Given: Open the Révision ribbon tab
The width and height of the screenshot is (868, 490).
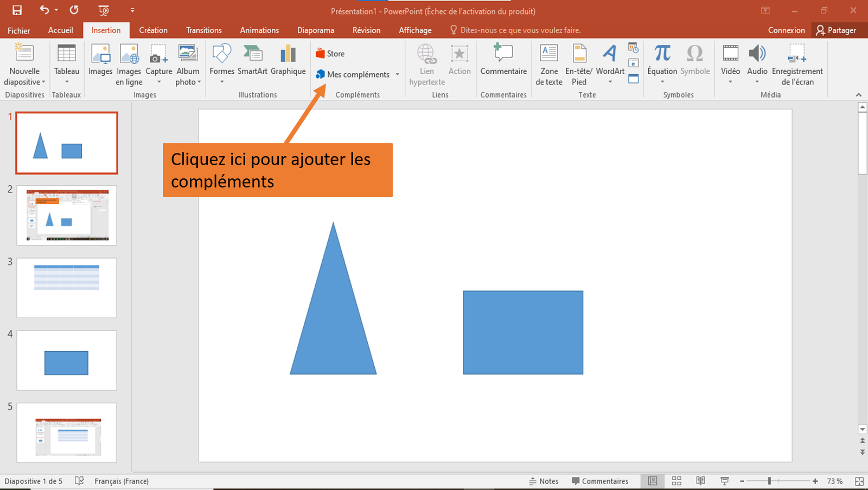Looking at the screenshot, I should [366, 30].
